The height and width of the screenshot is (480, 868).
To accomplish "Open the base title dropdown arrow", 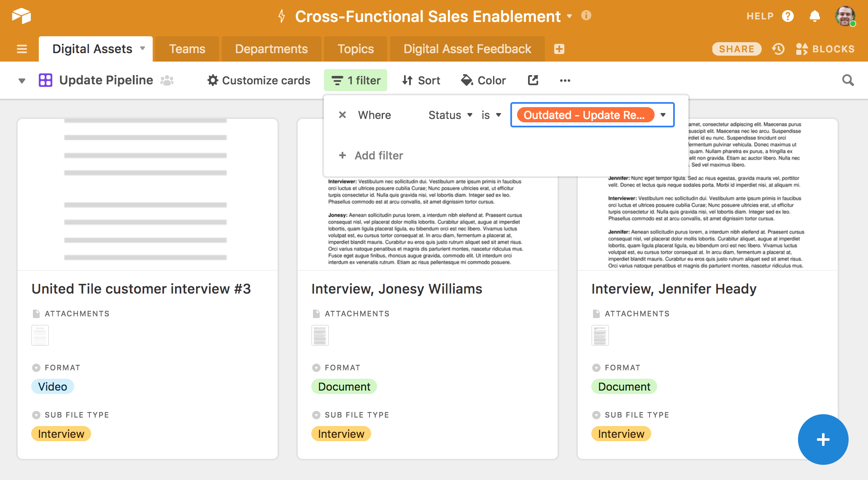I will coord(570,16).
